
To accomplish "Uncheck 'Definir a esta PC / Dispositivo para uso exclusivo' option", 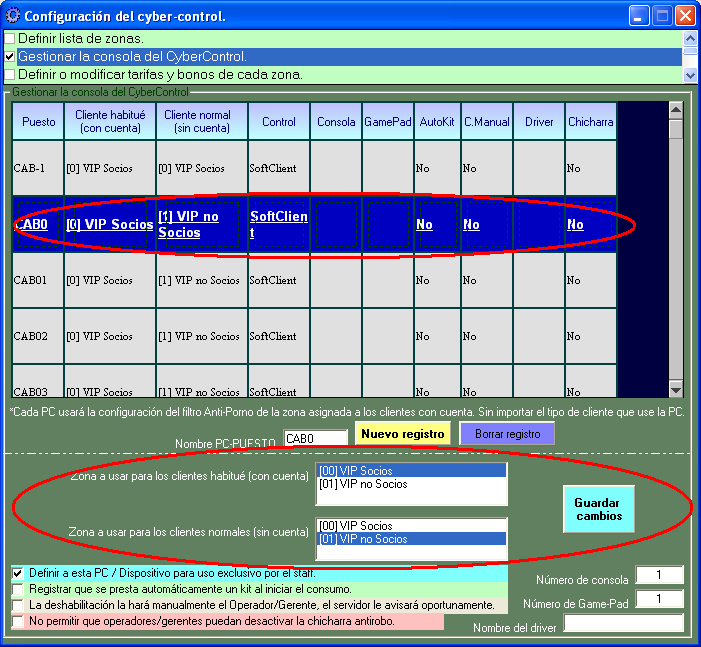I will tap(18, 573).
